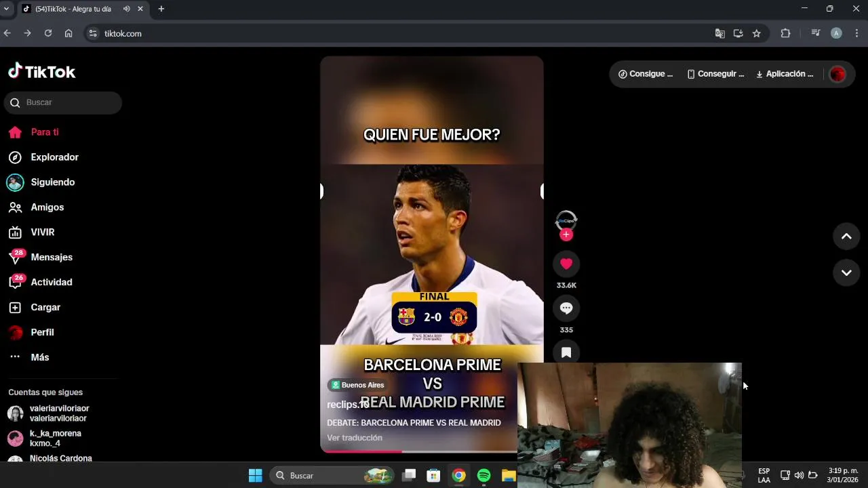
Task: Click the video progress bar
Action: [x=418, y=451]
